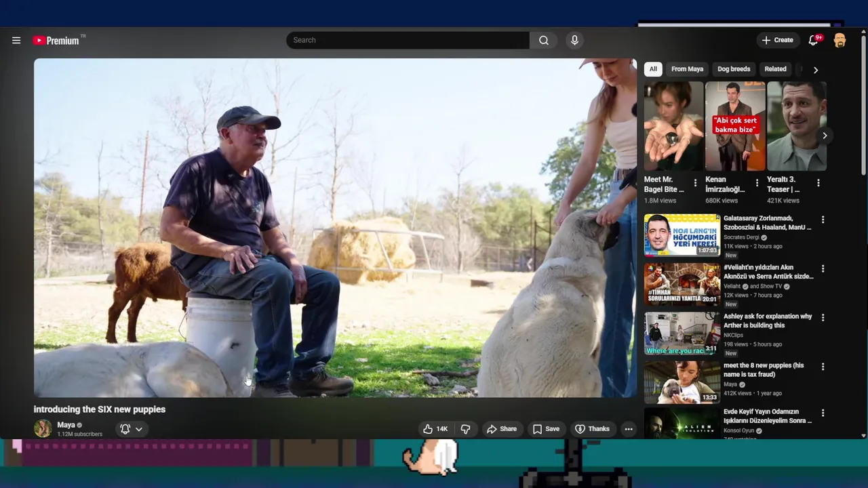Like the video with 14K likes

(435, 429)
